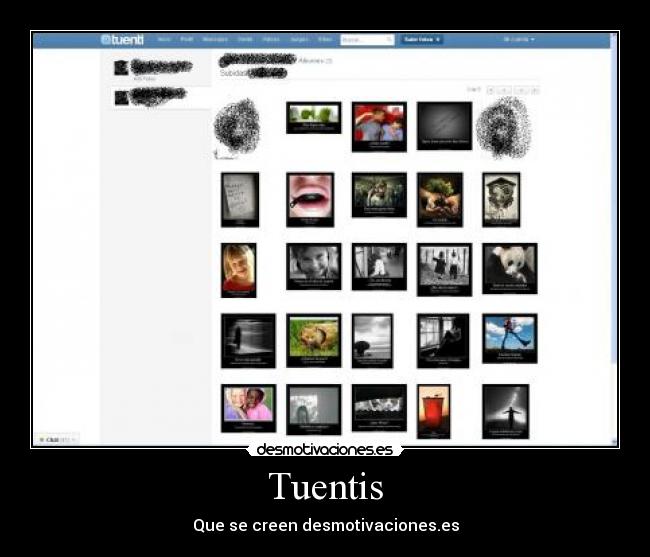Open the sepia tree house thumbnail
Image resolution: width=650 pixels, height=557 pixels.
[x=501, y=200]
